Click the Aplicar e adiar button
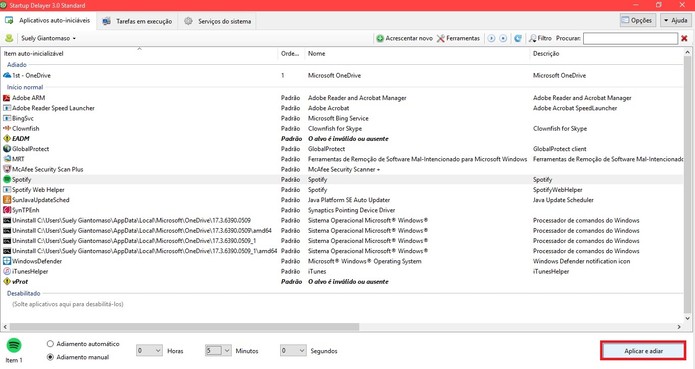 click(x=643, y=351)
